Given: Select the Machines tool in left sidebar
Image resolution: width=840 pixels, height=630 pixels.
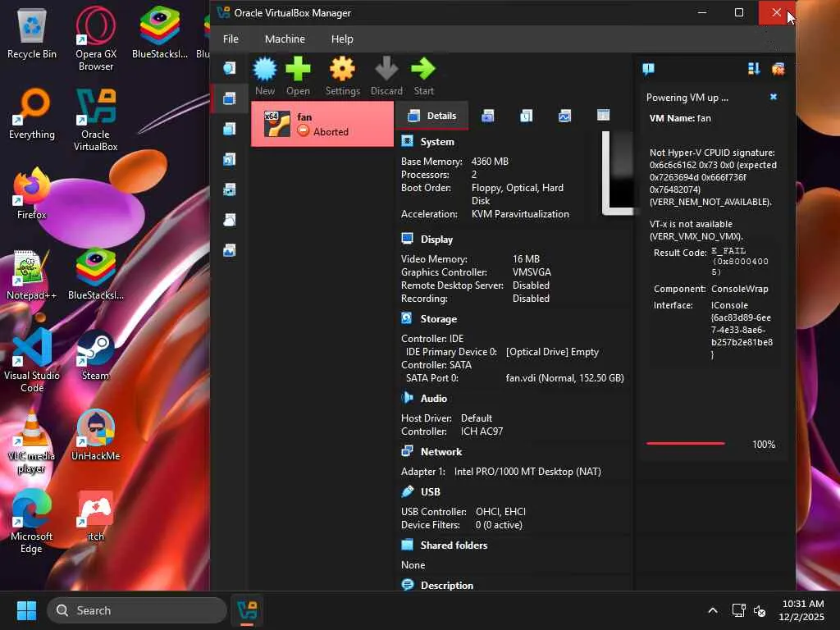Looking at the screenshot, I should click(x=230, y=98).
